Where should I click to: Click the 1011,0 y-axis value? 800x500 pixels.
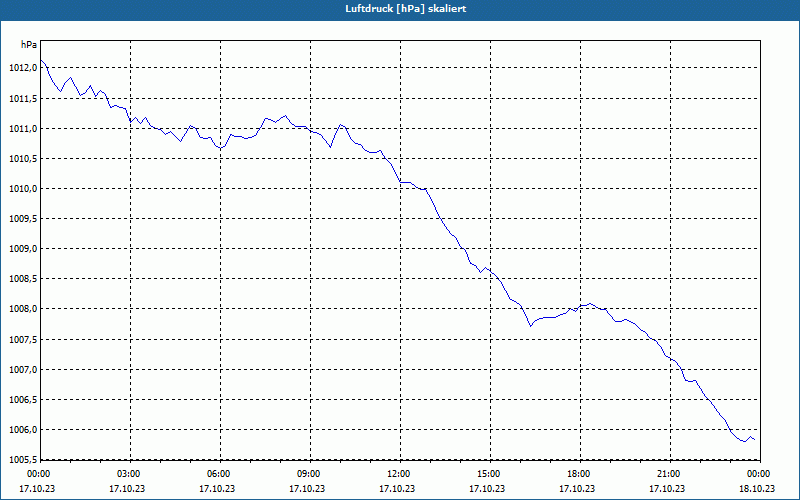[23, 129]
